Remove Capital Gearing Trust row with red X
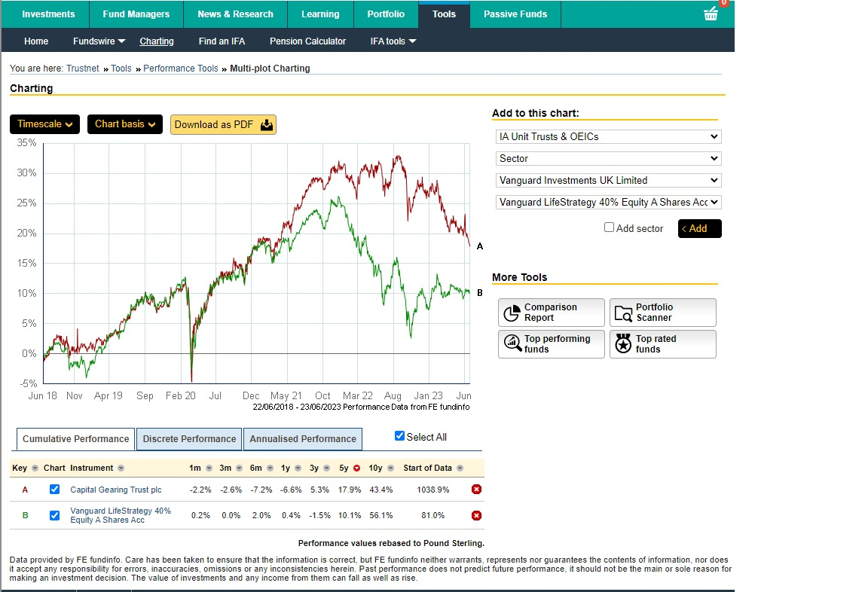Image resolution: width=868 pixels, height=592 pixels. pos(476,489)
